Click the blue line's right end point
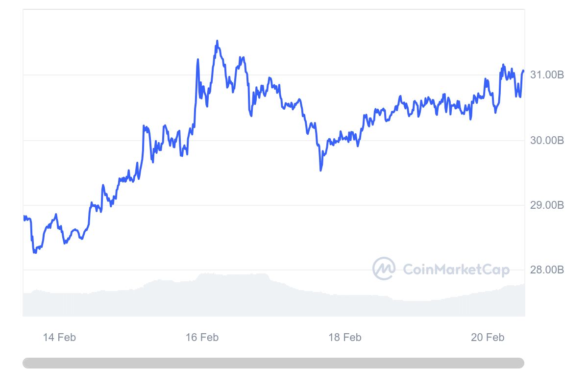The image size is (588, 392). (x=523, y=71)
